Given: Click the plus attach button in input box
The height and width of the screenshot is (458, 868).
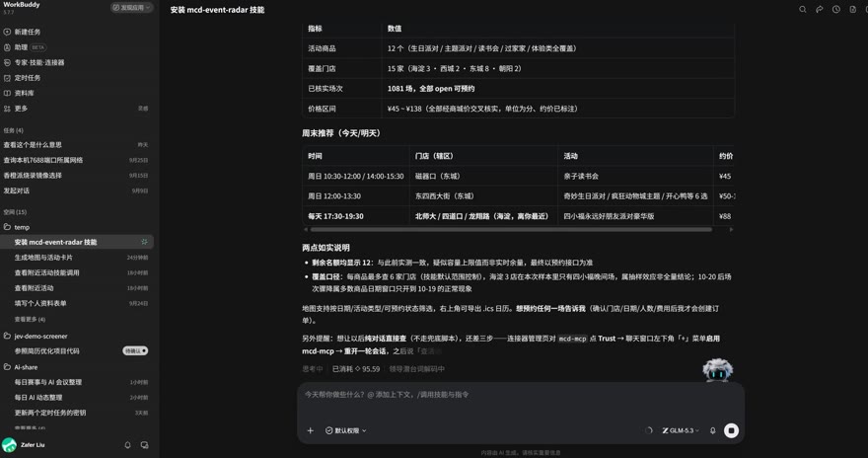Looking at the screenshot, I should 311,430.
